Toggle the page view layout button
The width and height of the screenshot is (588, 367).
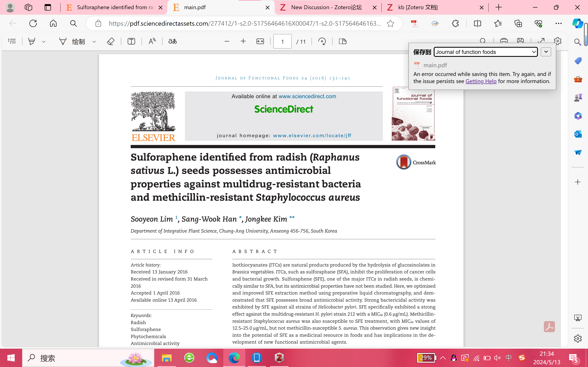(x=343, y=41)
